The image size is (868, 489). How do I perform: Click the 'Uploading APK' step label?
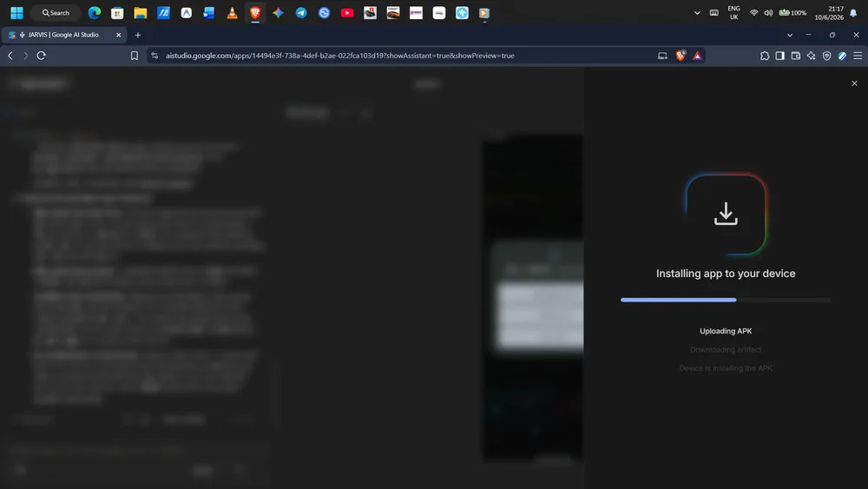tap(726, 331)
